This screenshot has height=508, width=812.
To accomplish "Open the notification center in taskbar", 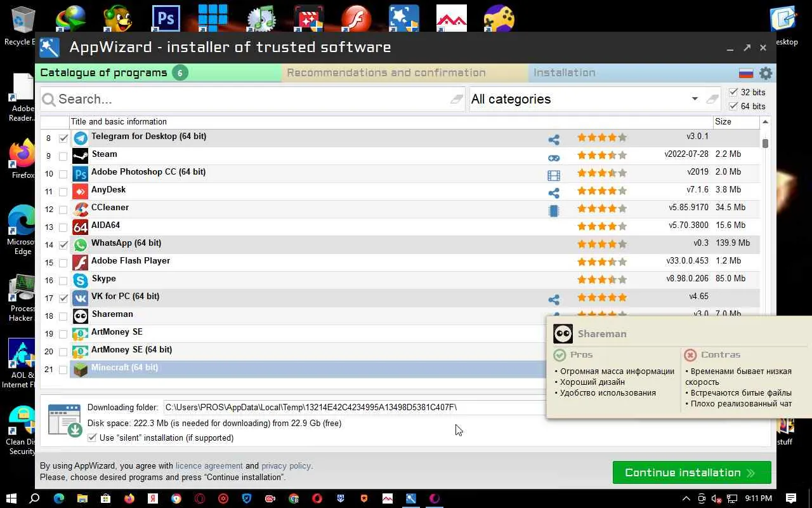I will pyautogui.click(x=791, y=498).
